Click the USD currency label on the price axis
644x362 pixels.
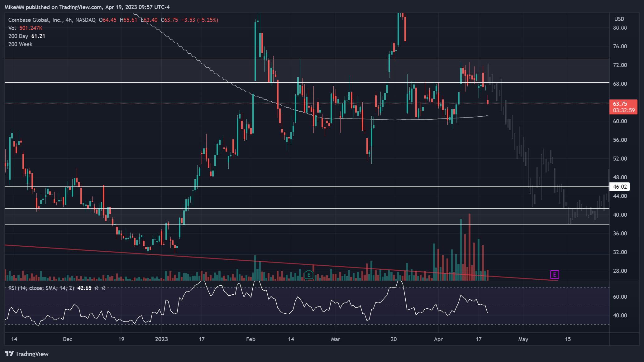click(619, 19)
